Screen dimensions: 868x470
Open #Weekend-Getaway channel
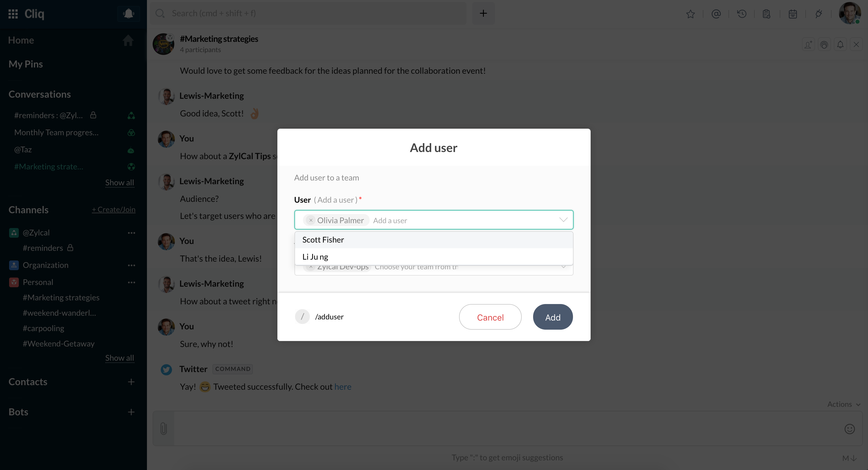click(x=59, y=344)
